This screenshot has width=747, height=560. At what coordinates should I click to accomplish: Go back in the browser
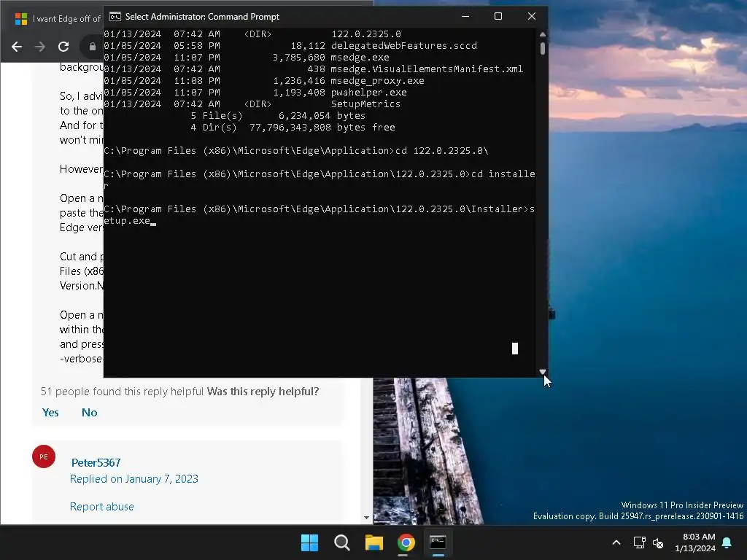(x=17, y=47)
